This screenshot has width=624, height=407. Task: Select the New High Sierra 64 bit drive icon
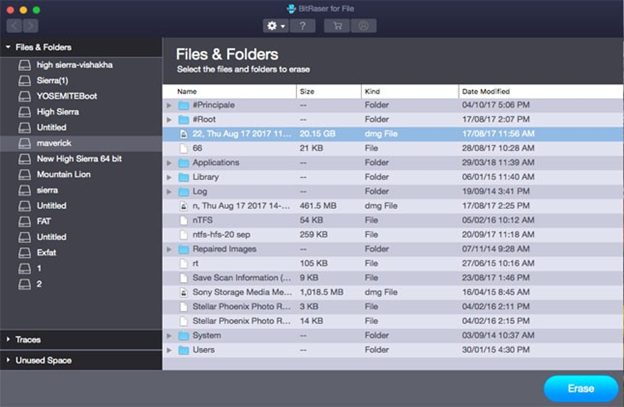(x=24, y=159)
